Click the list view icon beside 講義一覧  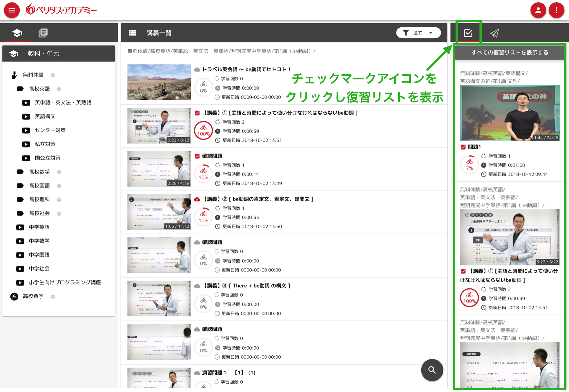point(132,33)
